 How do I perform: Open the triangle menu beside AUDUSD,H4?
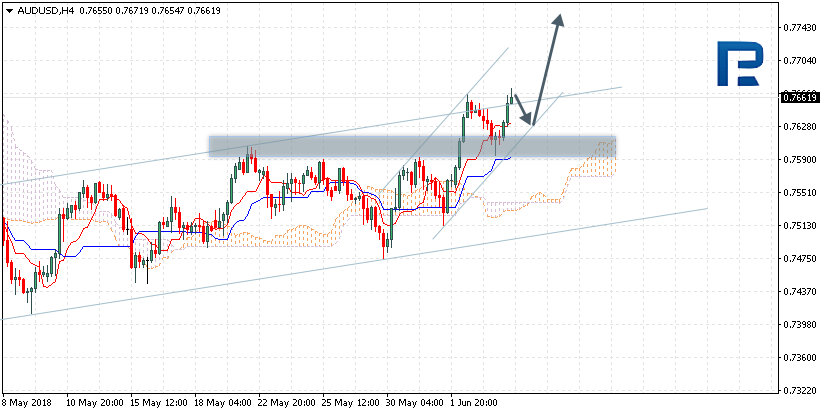[x=10, y=10]
